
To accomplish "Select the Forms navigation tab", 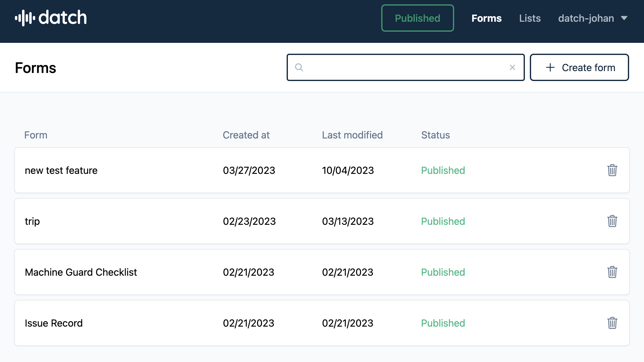I will pyautogui.click(x=486, y=18).
